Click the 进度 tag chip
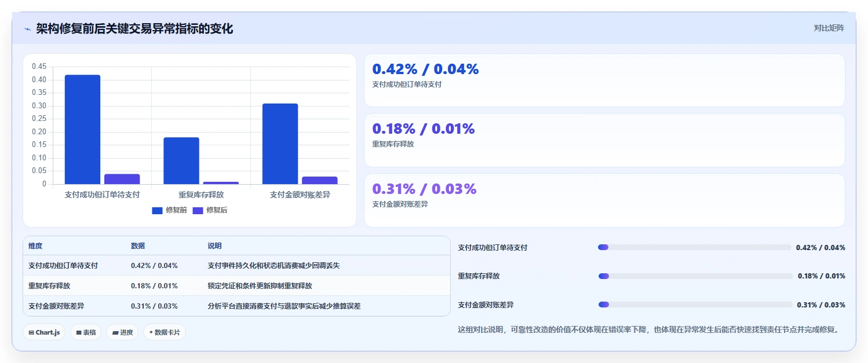The image size is (868, 363). (x=122, y=332)
